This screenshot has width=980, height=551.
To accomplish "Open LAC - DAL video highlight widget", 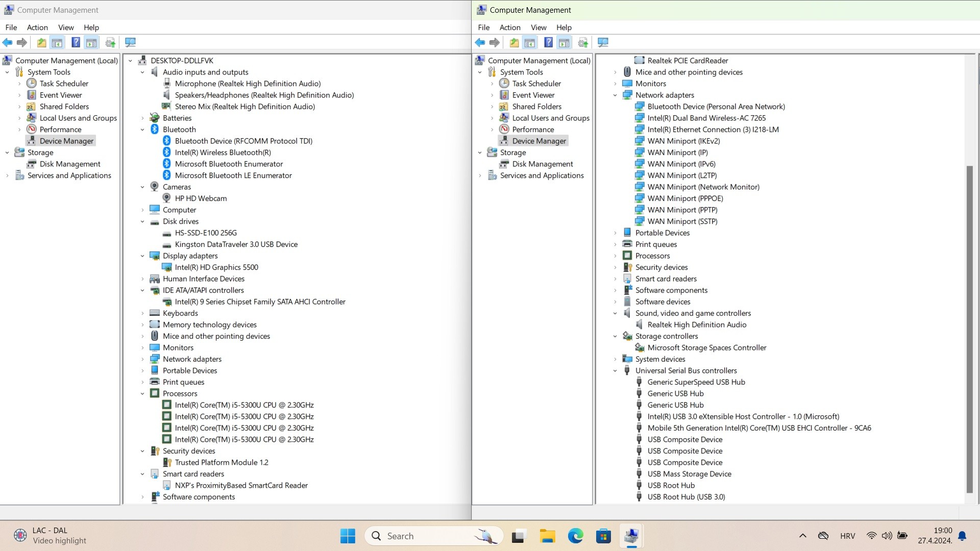I will (x=51, y=536).
